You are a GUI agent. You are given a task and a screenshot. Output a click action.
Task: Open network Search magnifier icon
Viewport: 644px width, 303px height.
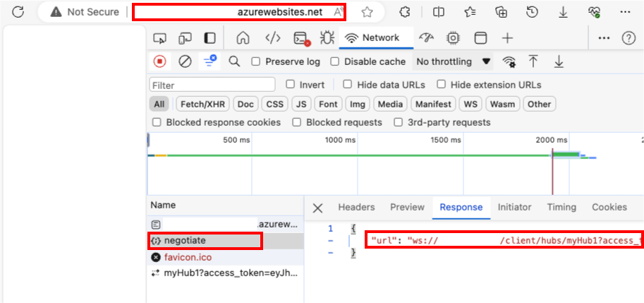click(234, 61)
